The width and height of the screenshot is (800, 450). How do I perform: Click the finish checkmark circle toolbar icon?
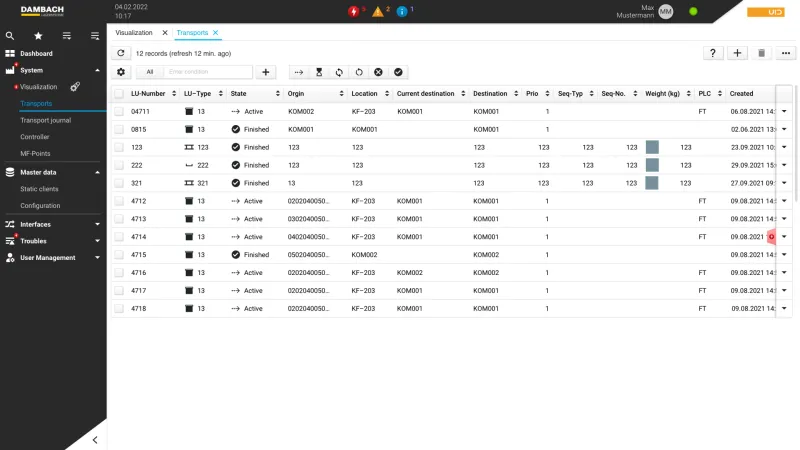[398, 72]
